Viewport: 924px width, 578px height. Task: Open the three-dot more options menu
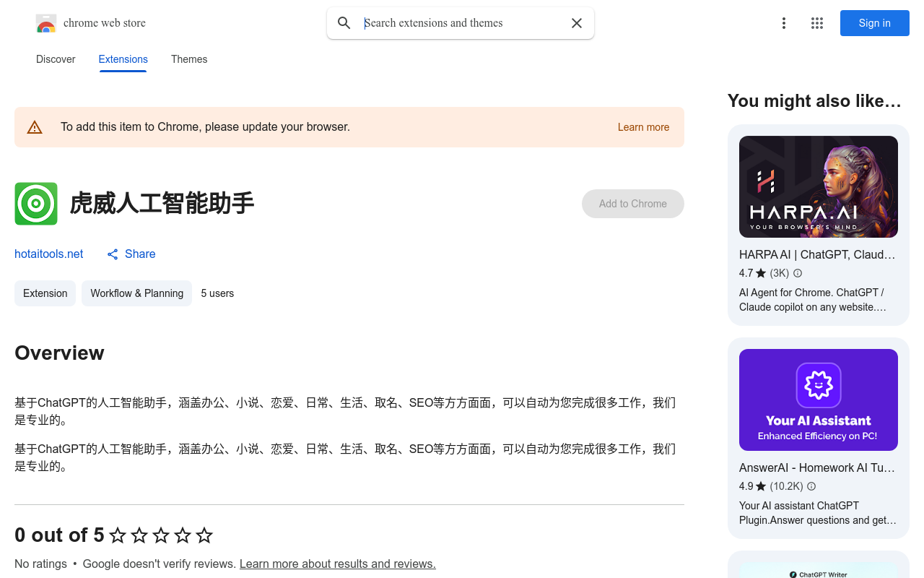pos(783,23)
